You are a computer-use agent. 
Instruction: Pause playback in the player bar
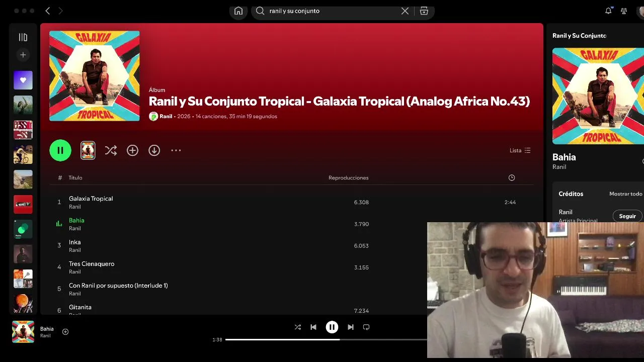click(x=332, y=327)
